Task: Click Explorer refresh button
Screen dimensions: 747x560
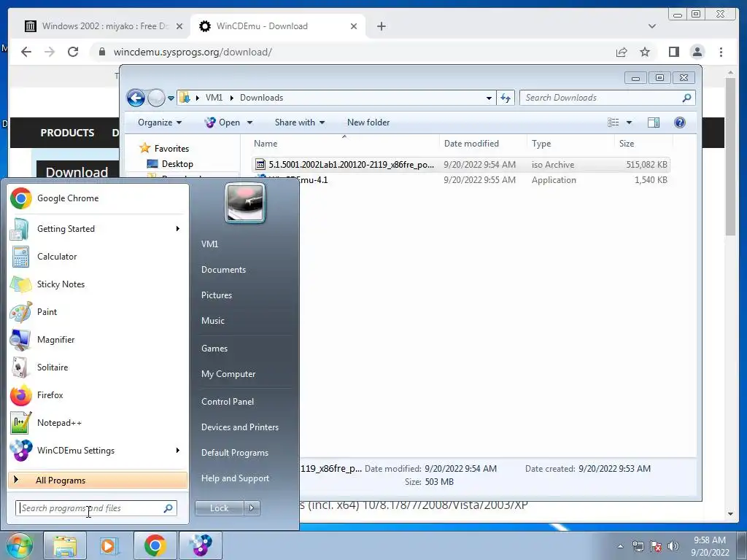Action: tap(506, 98)
